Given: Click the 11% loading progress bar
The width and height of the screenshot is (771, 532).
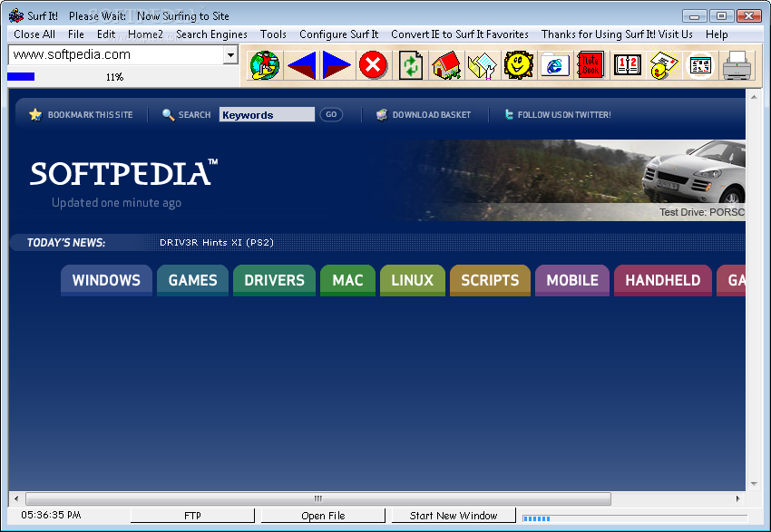Looking at the screenshot, I should (x=123, y=77).
